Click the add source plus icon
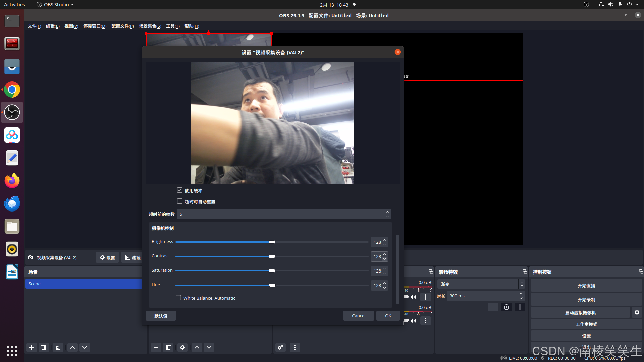 point(156,347)
